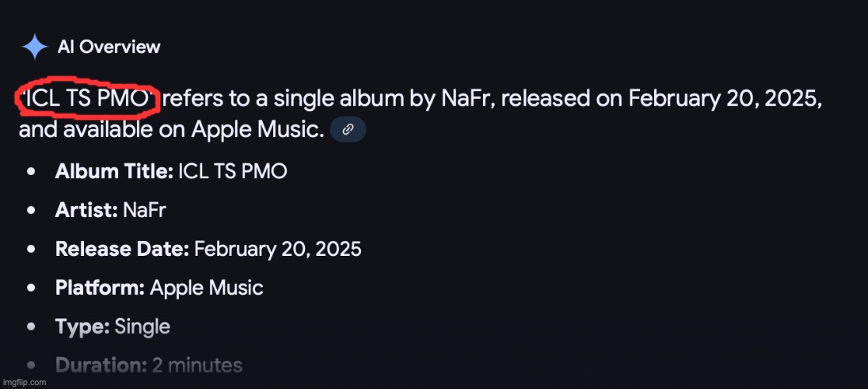868x389 pixels.
Task: Select NaFr value in the Artist bullet
Action: [x=144, y=210]
